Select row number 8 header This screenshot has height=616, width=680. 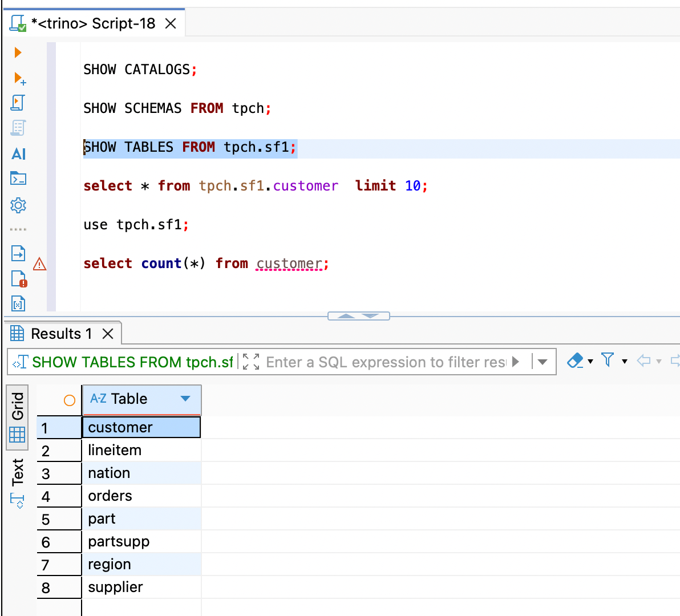tap(59, 588)
